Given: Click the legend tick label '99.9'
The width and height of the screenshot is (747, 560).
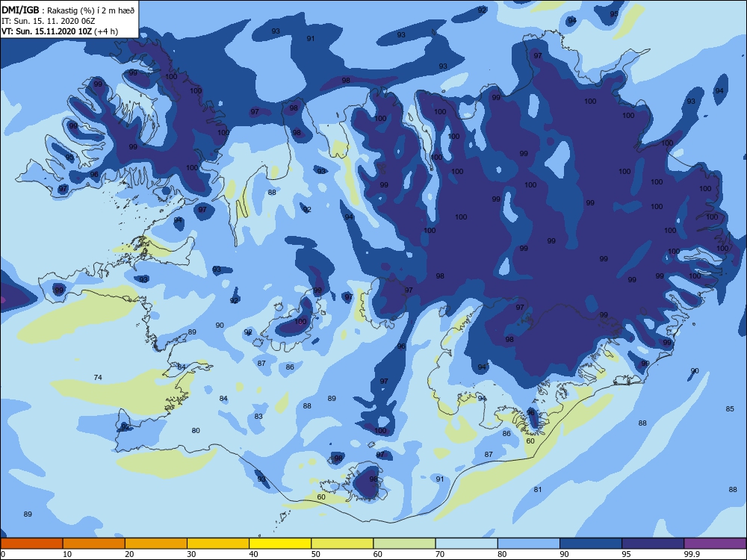Looking at the screenshot, I should coord(691,554).
